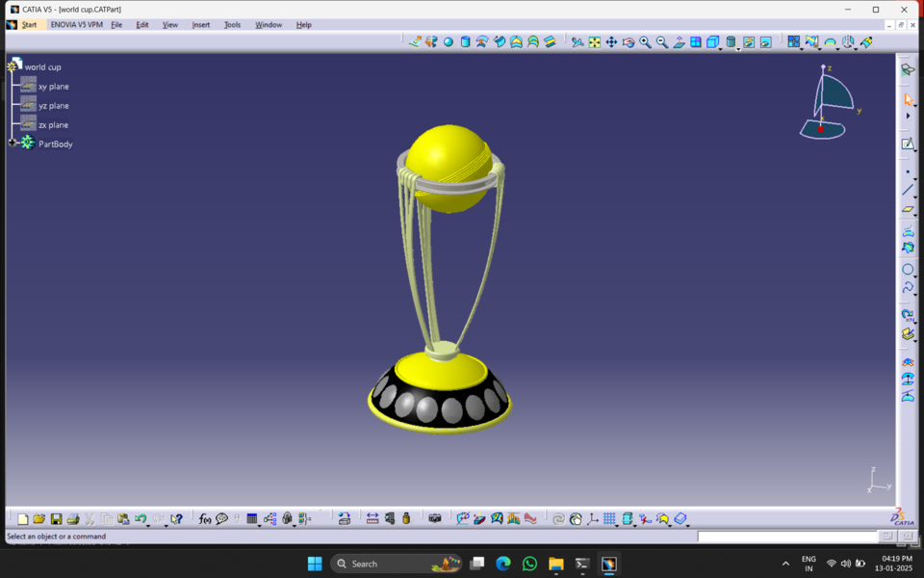Activate the Pan tool
Image resolution: width=924 pixels, height=578 pixels.
pos(610,42)
